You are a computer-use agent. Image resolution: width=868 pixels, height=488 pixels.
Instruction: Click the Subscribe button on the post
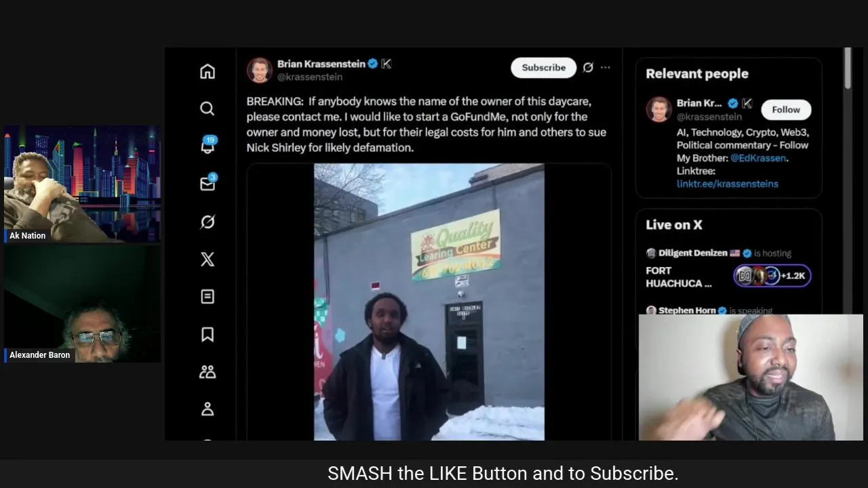(543, 67)
